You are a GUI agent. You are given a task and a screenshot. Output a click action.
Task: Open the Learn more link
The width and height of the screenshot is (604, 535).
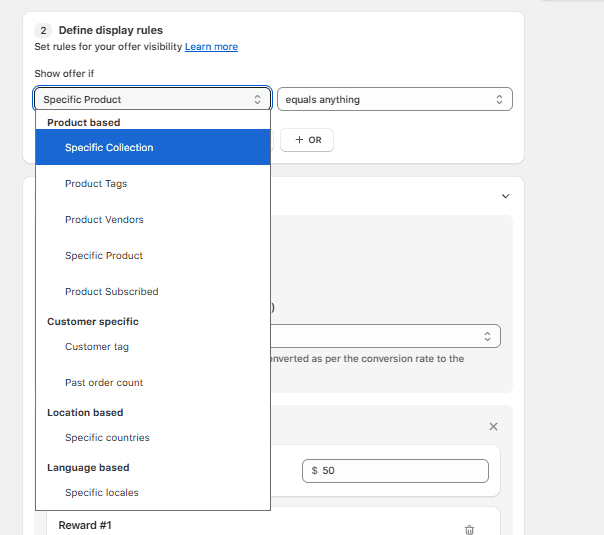click(211, 47)
